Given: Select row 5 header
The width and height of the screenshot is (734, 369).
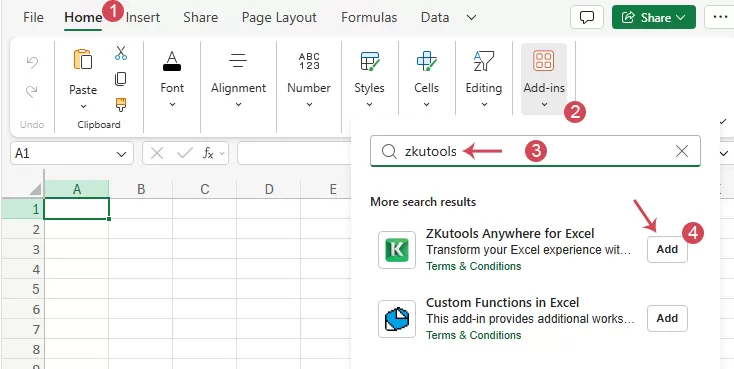Looking at the screenshot, I should pyautogui.click(x=23, y=289).
